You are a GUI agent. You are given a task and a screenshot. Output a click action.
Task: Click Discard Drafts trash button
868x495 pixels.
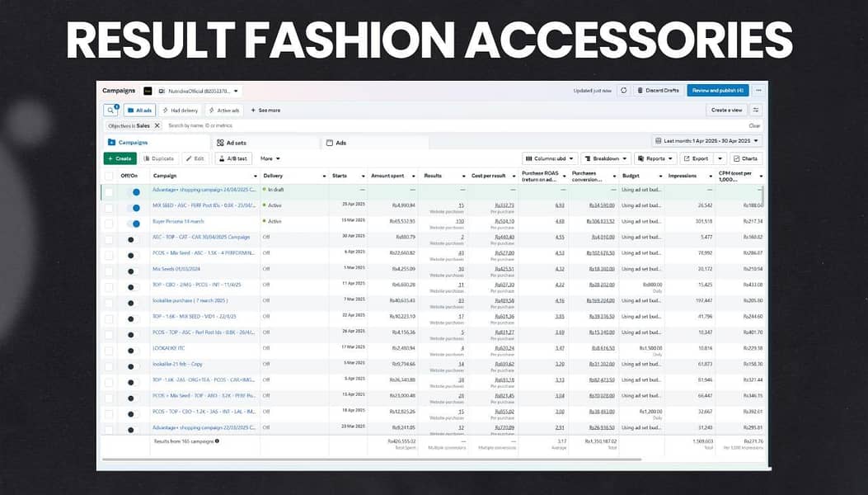(x=657, y=91)
